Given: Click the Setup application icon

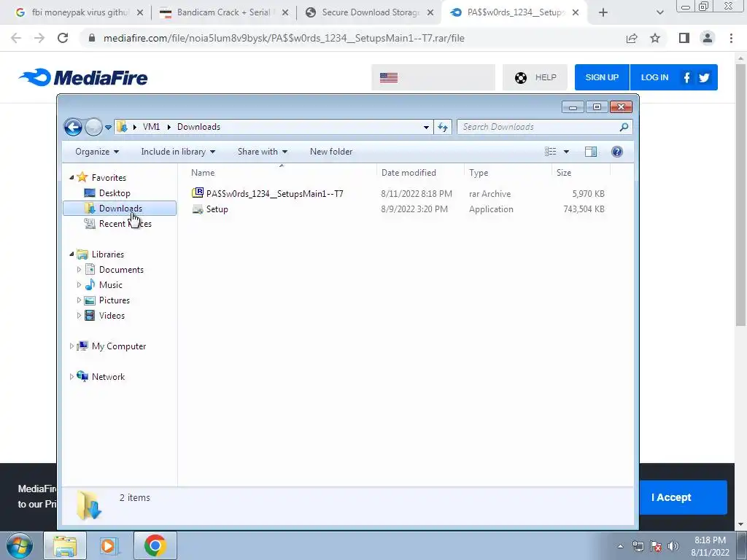Looking at the screenshot, I should coord(197,209).
